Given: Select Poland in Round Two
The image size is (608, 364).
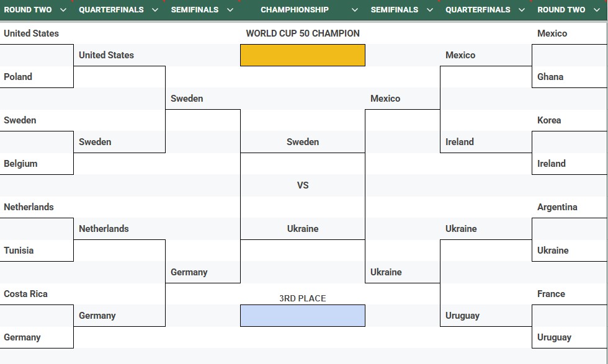Looking at the screenshot, I should coord(18,77).
